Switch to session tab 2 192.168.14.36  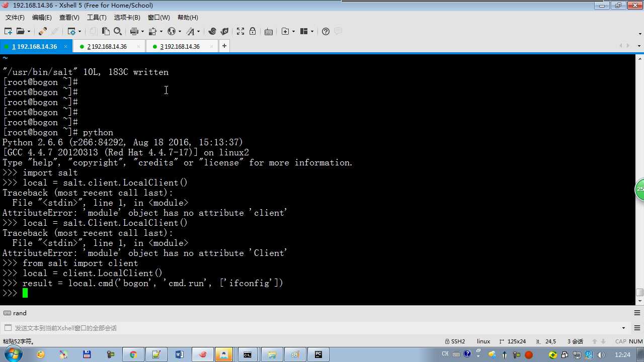107,46
